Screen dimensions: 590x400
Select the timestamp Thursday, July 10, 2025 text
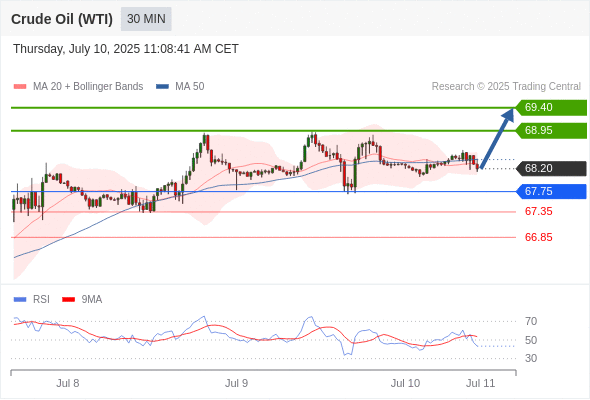coord(126,49)
